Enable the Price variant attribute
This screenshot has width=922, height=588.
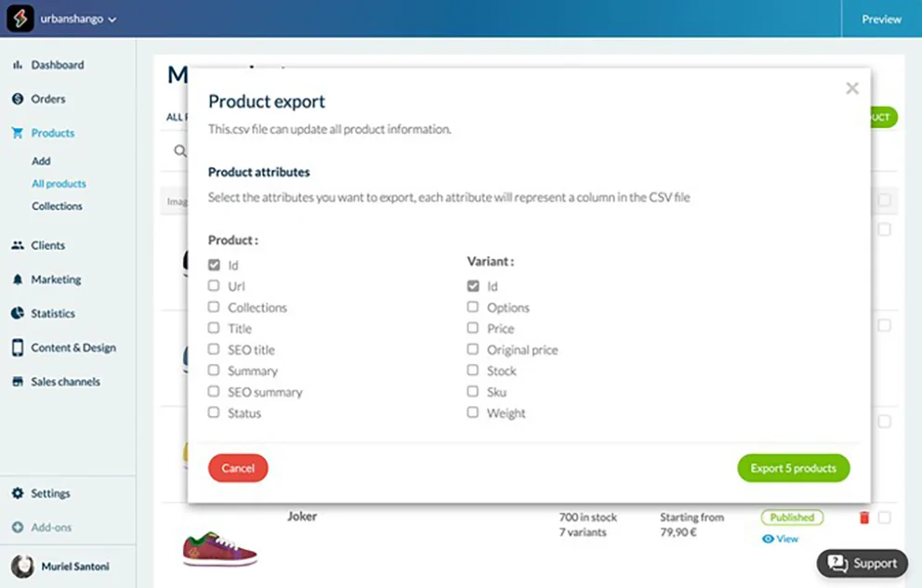tap(473, 328)
